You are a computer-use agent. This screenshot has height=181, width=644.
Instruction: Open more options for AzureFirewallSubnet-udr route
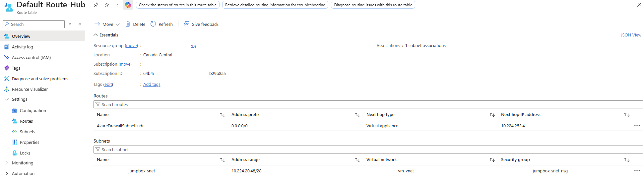pos(637,126)
